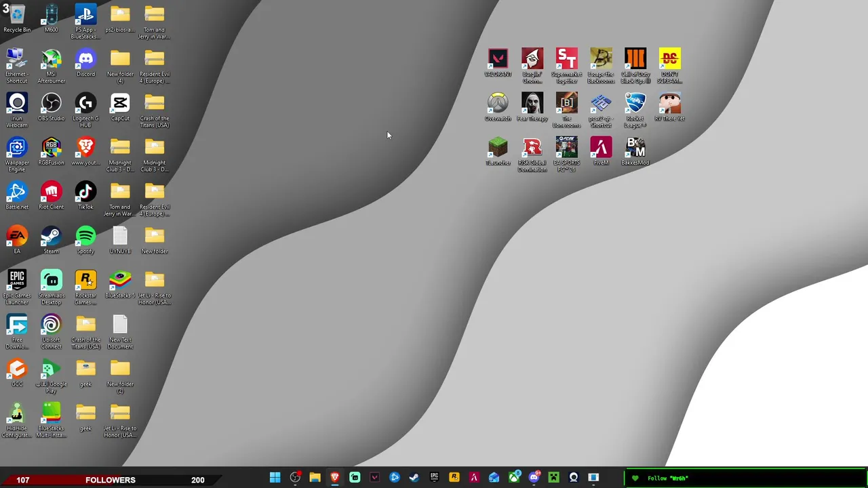868x488 pixels.
Task: Launch Iriun Webcam desktop shortcut
Action: pos(17,110)
